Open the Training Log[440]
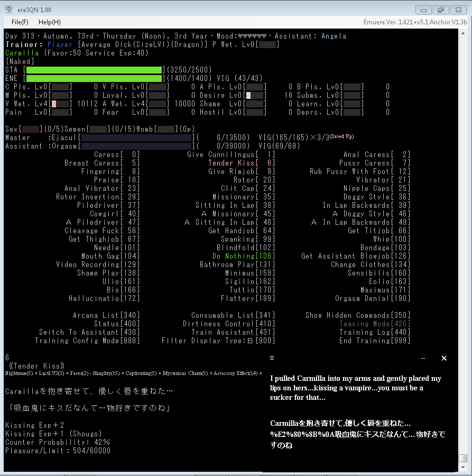The image size is (472, 476). tap(374, 332)
